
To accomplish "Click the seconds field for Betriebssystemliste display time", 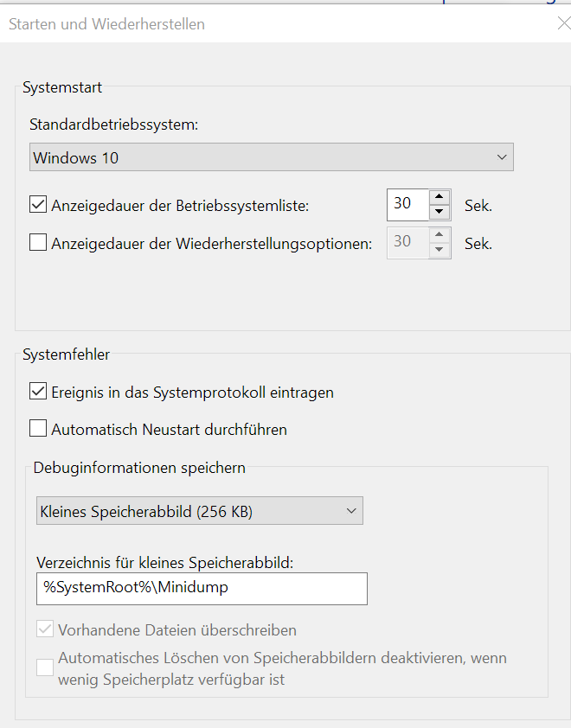I will click(407, 205).
